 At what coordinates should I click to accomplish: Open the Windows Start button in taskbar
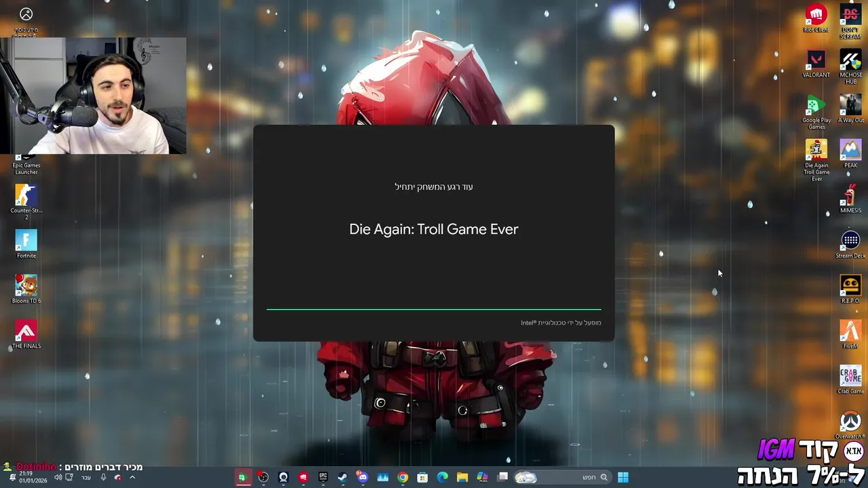[x=623, y=477]
